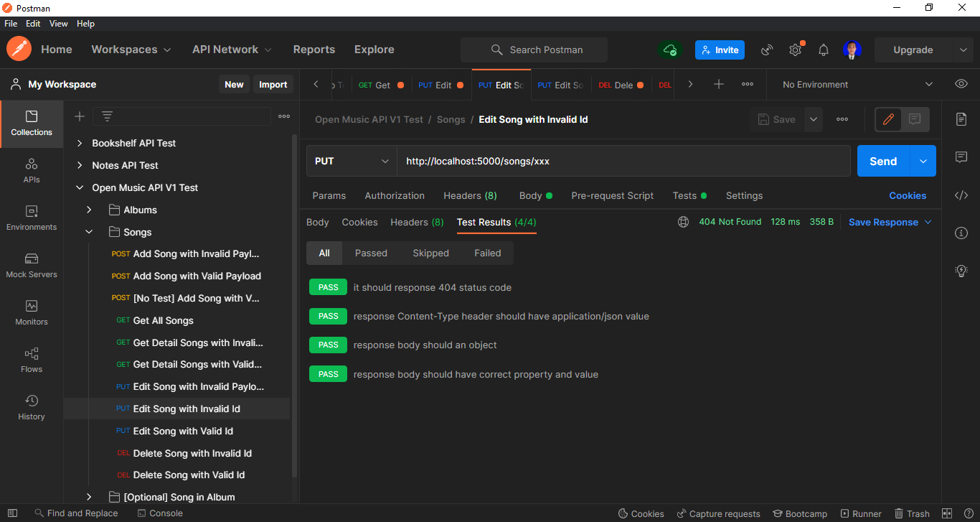
Task: Switch to the request Params tab
Action: [329, 195]
